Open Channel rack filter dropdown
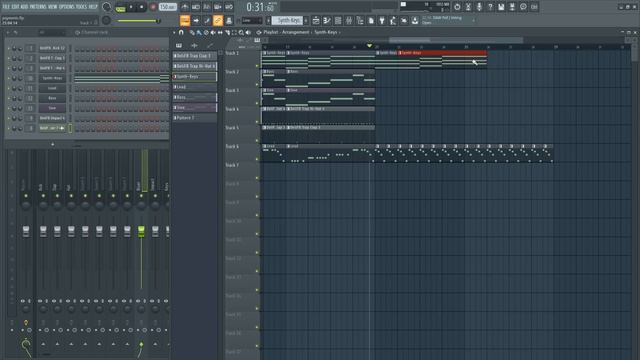Image resolution: width=640 pixels, height=360 pixels. (51, 32)
